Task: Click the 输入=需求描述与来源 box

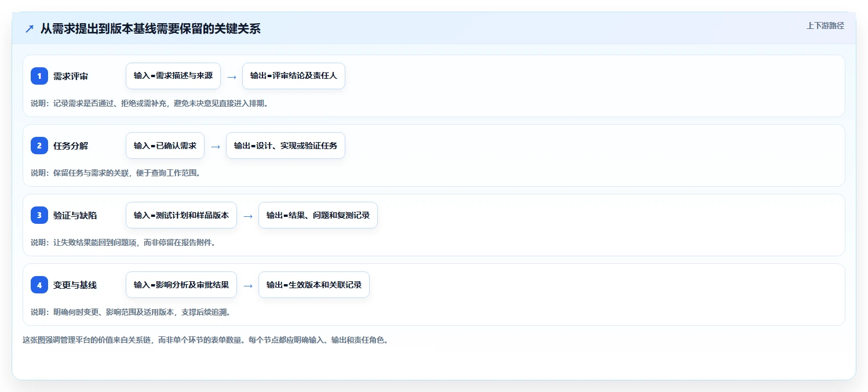Action: coord(173,76)
